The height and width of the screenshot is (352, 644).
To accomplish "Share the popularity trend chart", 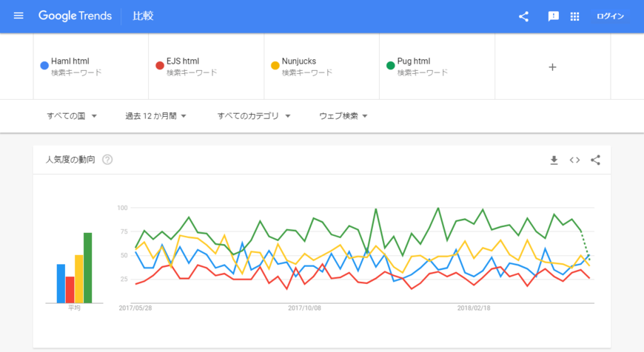I will point(596,160).
